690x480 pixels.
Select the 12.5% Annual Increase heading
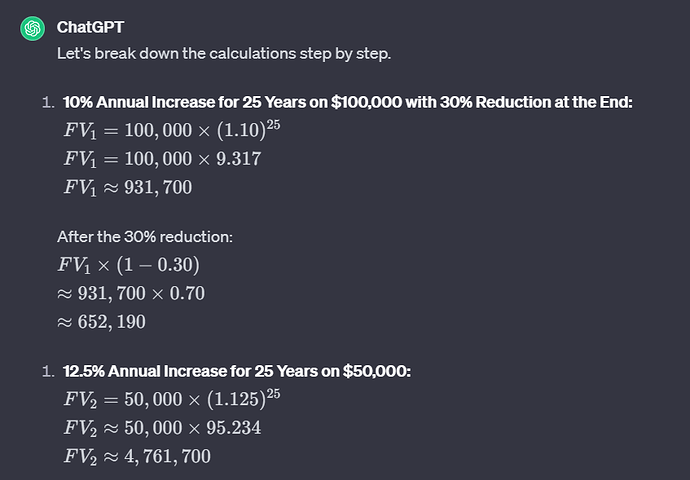click(237, 372)
